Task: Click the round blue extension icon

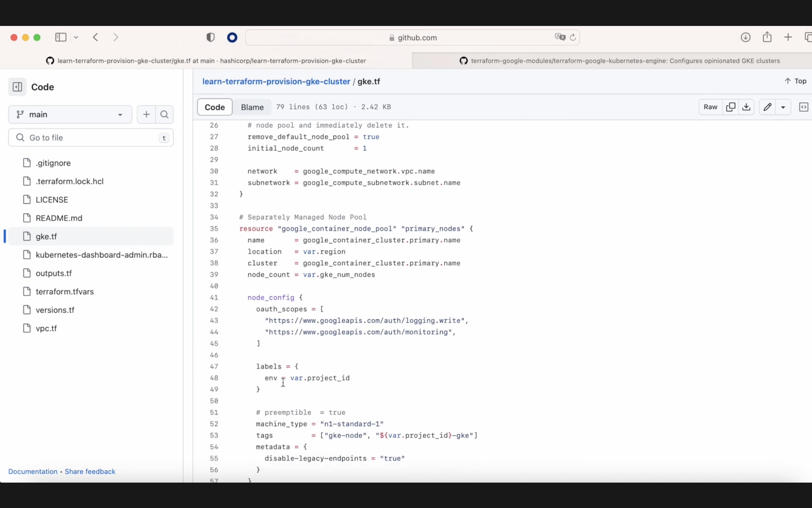Action: click(232, 37)
